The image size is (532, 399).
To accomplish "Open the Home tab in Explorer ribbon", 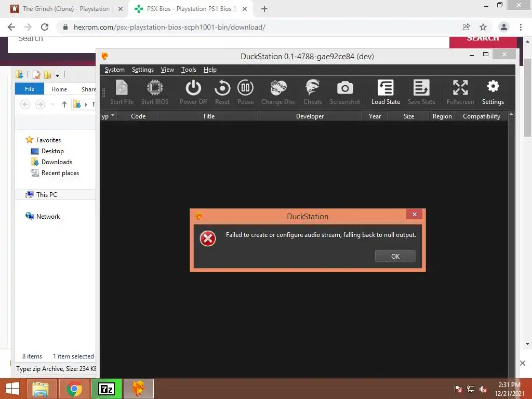I will tap(59, 89).
